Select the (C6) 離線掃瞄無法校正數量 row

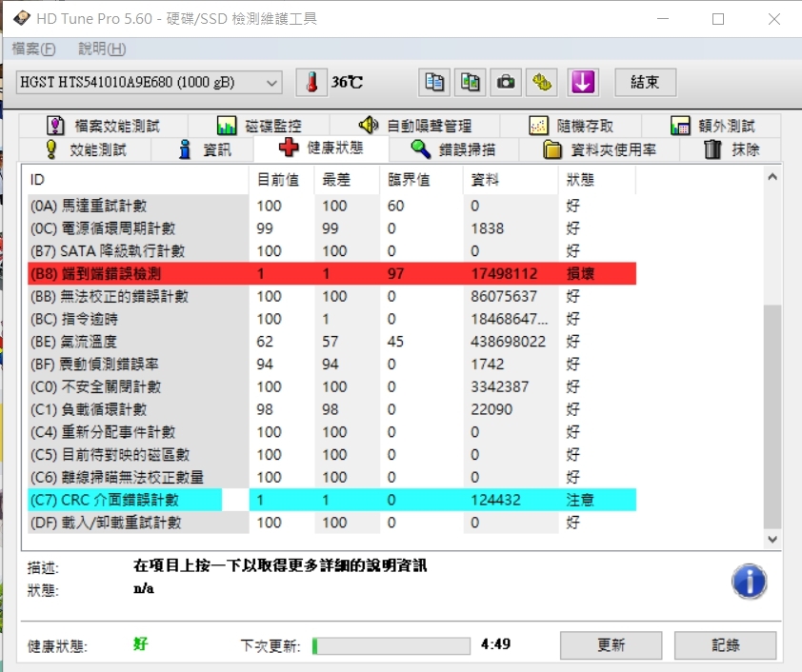(x=332, y=477)
